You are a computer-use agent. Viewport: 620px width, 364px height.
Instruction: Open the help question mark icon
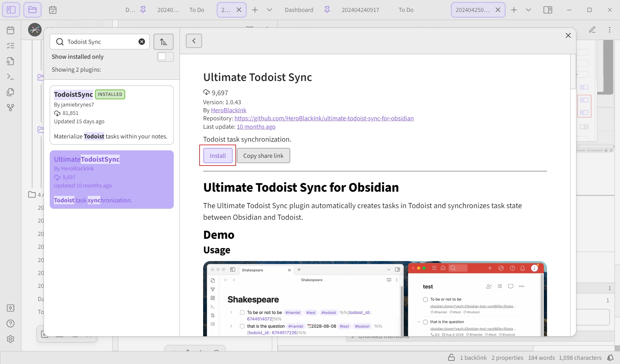(11, 323)
